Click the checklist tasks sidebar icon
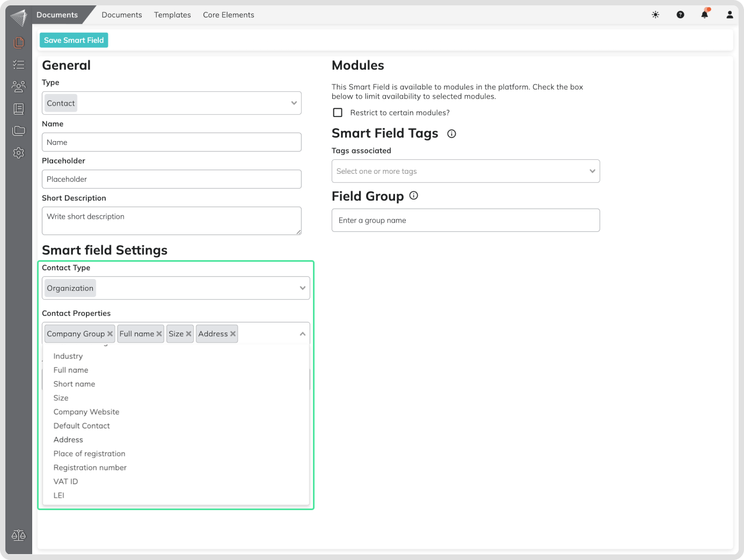The height and width of the screenshot is (560, 744). click(x=19, y=64)
